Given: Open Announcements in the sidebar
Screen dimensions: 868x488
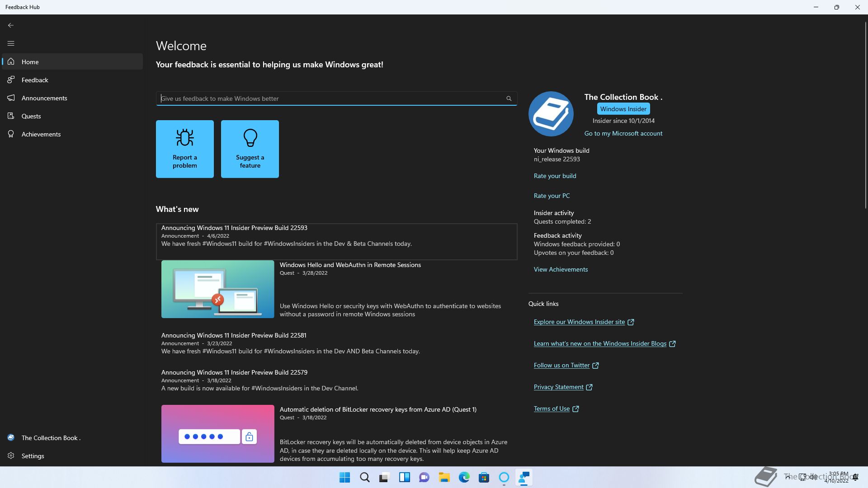Looking at the screenshot, I should click(72, 98).
